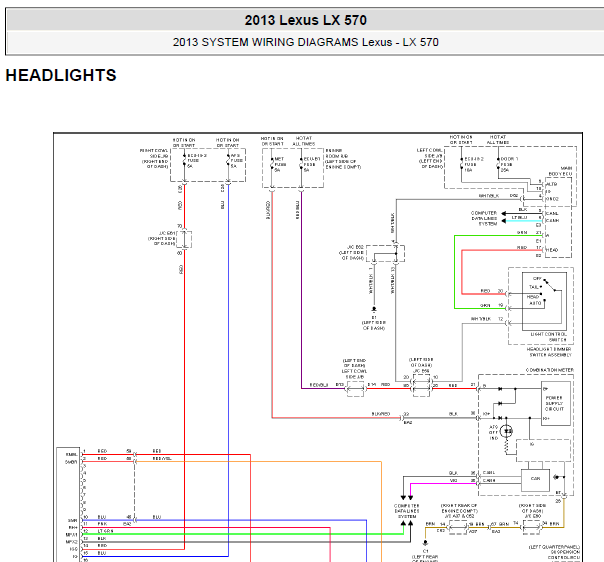This screenshot has height=562, width=604.
Task: Click the VIO wire label near combination meter
Action: click(x=453, y=480)
